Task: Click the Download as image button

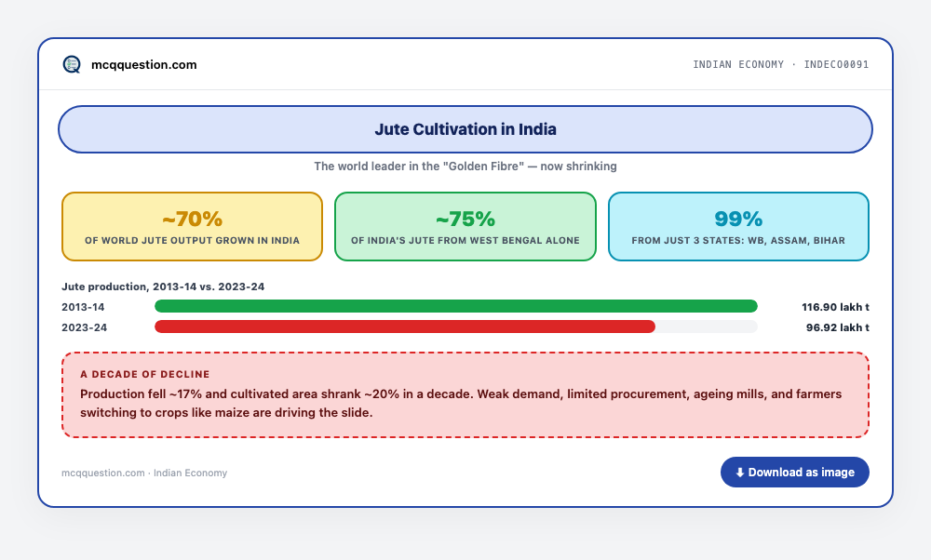Action: coord(794,473)
